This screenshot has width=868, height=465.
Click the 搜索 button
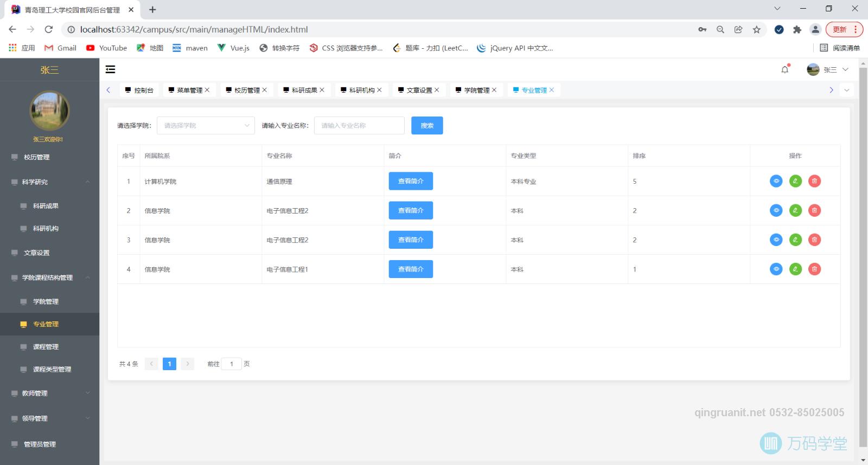427,126
